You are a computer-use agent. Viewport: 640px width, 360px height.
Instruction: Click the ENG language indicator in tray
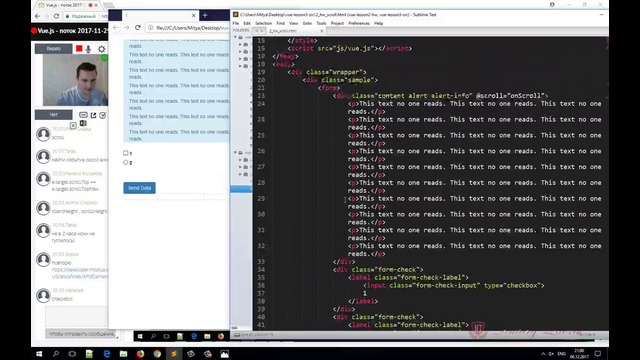coord(562,354)
